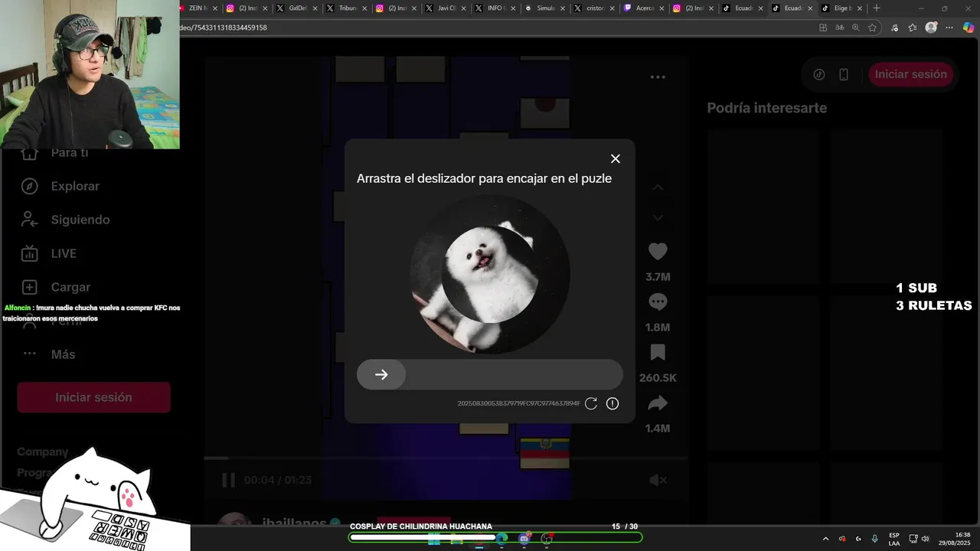Go to previous video up arrow
This screenshot has width=980, height=551.
[x=658, y=187]
